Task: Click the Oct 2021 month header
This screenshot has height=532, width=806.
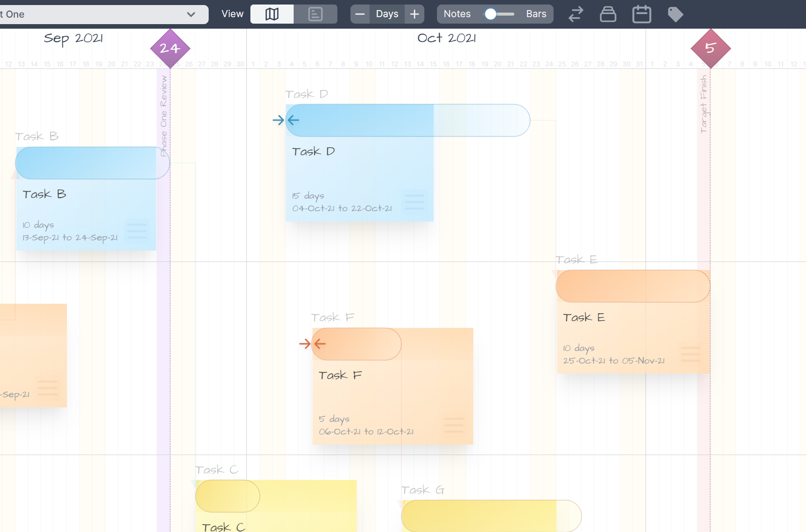Action: tap(446, 38)
